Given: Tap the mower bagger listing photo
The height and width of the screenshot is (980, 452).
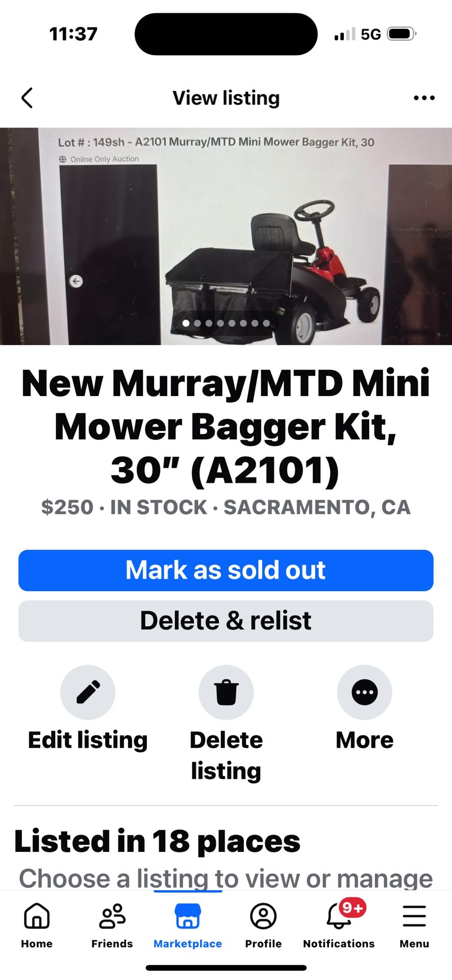Looking at the screenshot, I should (x=226, y=236).
